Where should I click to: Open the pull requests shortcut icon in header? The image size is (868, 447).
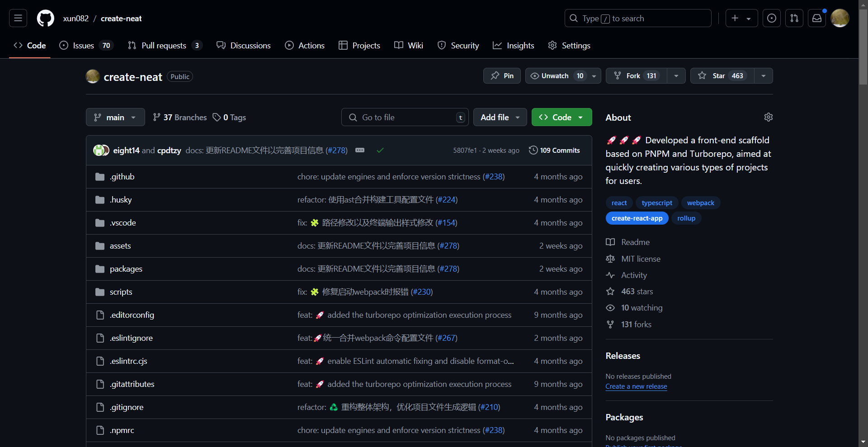coord(794,18)
